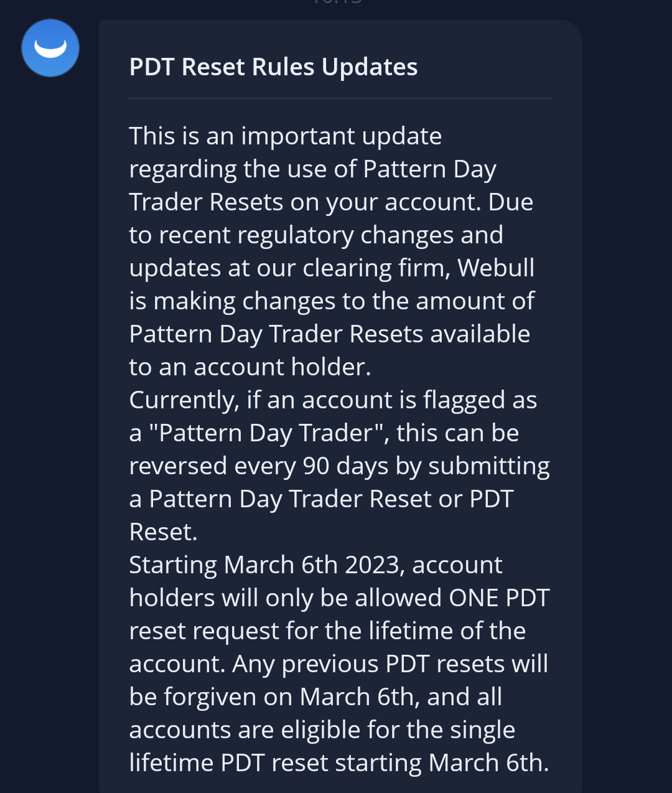Tap the line beginning "Currently, if an account"
This screenshot has height=793, width=672.
332,400
